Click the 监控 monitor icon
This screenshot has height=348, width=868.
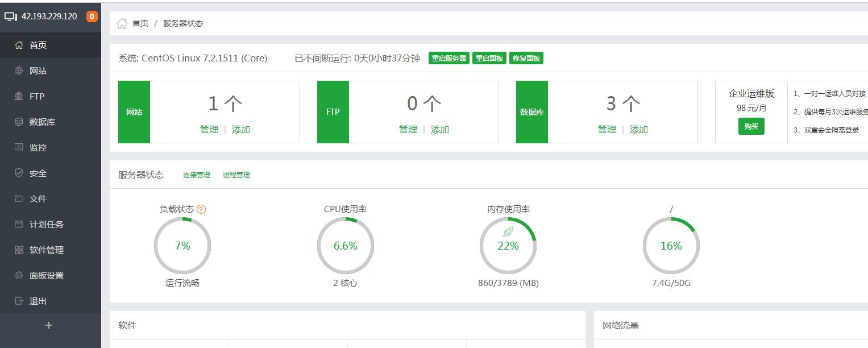(x=19, y=147)
